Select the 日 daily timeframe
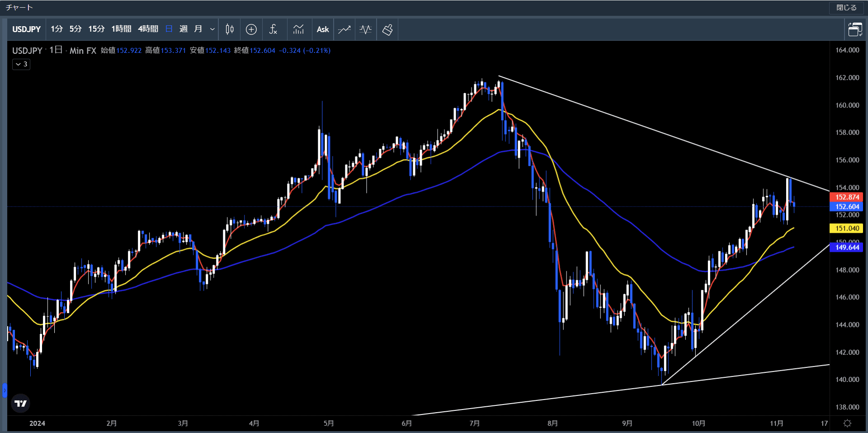The image size is (868, 433). coord(169,29)
